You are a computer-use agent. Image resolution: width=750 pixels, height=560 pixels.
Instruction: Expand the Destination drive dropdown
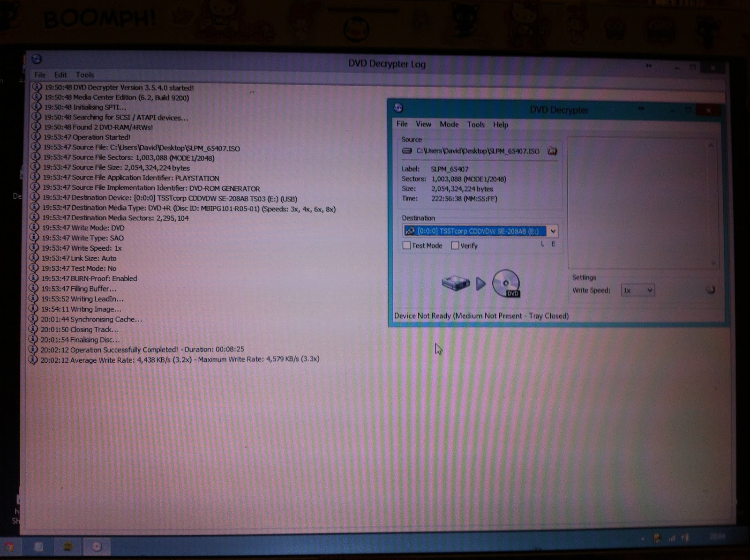(553, 231)
